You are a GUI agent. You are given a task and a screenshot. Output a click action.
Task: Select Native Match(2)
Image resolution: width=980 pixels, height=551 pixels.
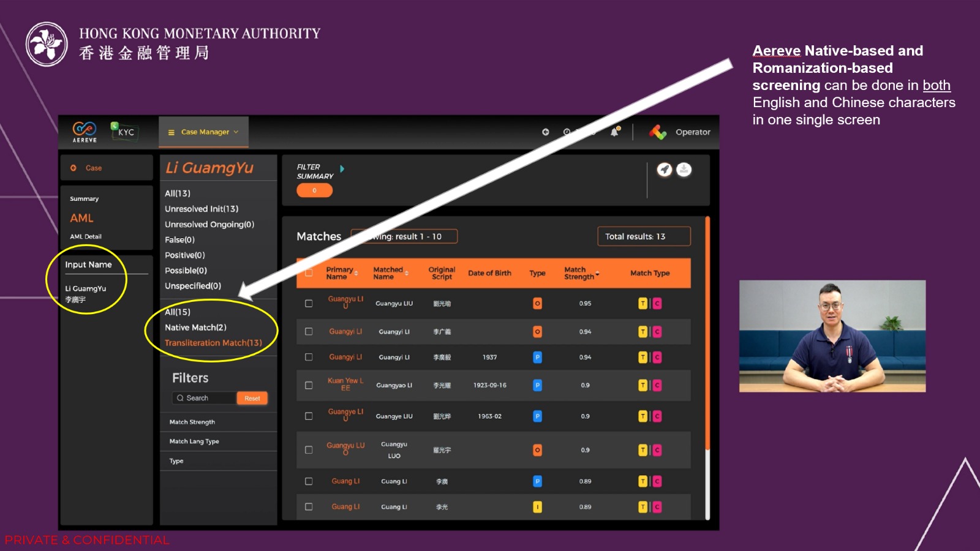[x=195, y=328]
